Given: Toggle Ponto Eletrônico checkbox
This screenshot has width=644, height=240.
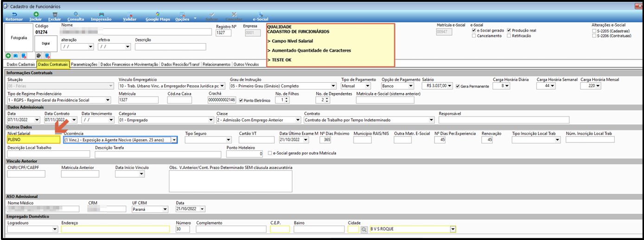Looking at the screenshot, I should (241, 100).
